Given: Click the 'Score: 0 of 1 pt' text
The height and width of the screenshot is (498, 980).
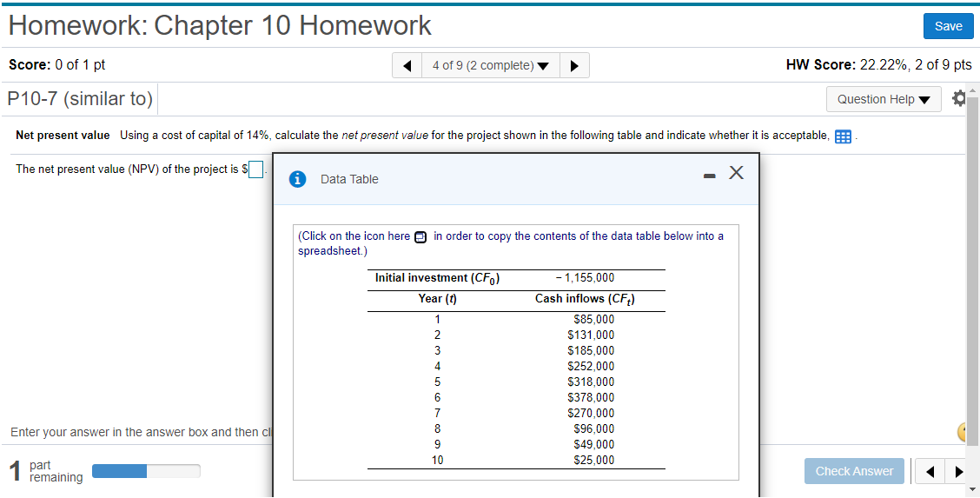Looking at the screenshot, I should coord(57,65).
